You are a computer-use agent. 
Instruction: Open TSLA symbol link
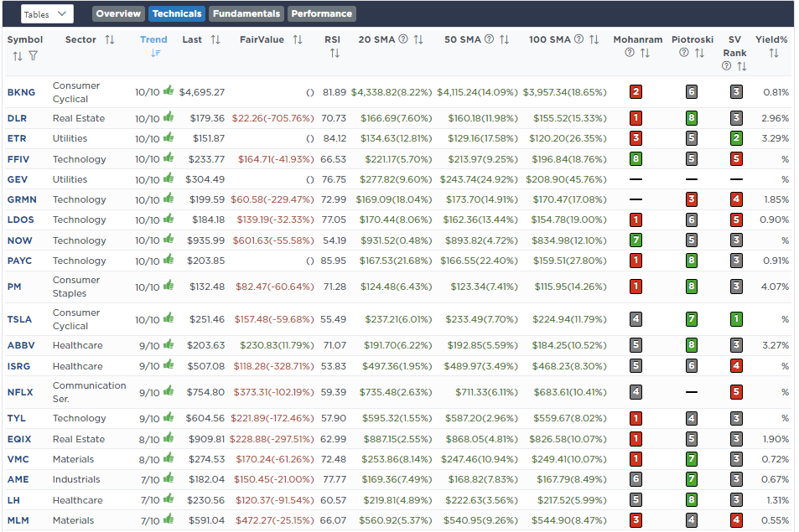click(19, 319)
